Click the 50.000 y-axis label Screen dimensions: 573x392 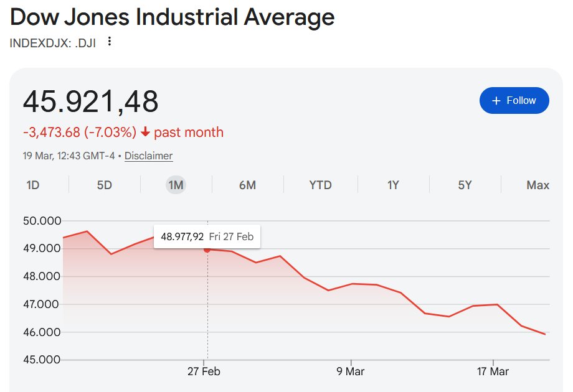pos(42,221)
